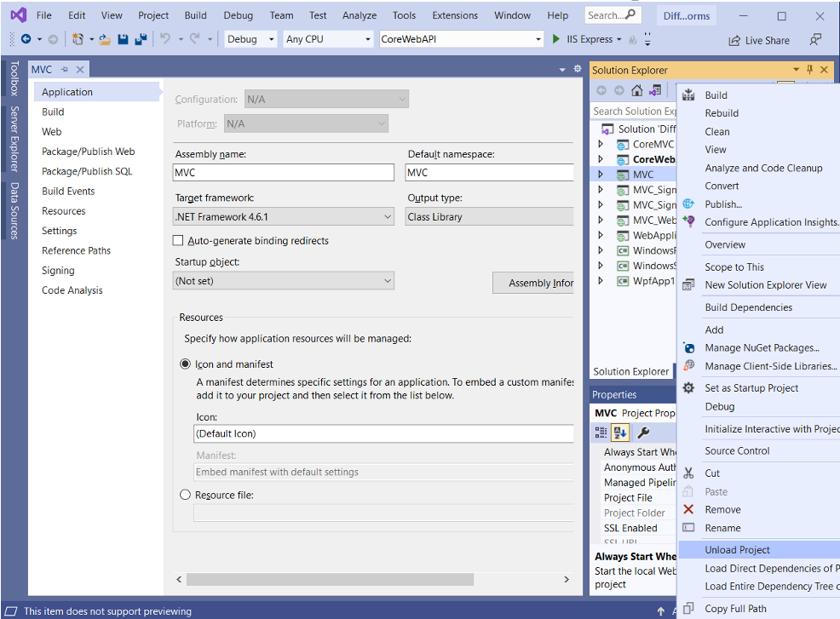Click the Navigate Backward toolbar arrow
The width and height of the screenshot is (840, 619).
pyautogui.click(x=26, y=39)
